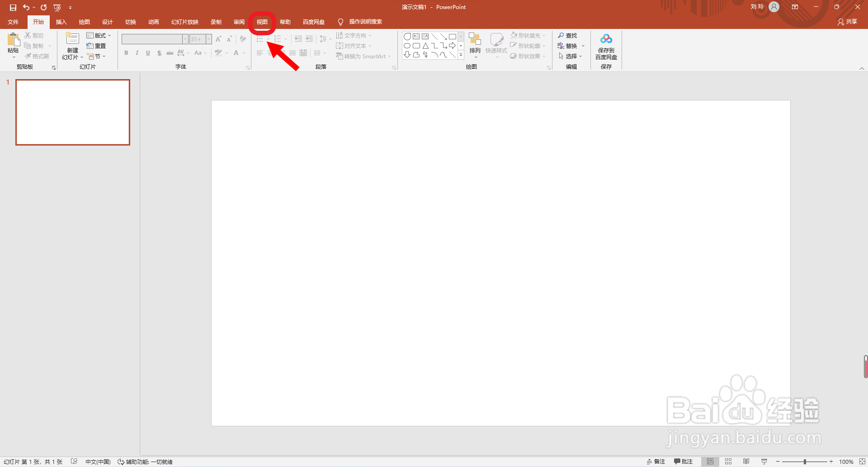Expand the shapes gallery more arrow
The width and height of the screenshot is (868, 467).
(x=461, y=55)
